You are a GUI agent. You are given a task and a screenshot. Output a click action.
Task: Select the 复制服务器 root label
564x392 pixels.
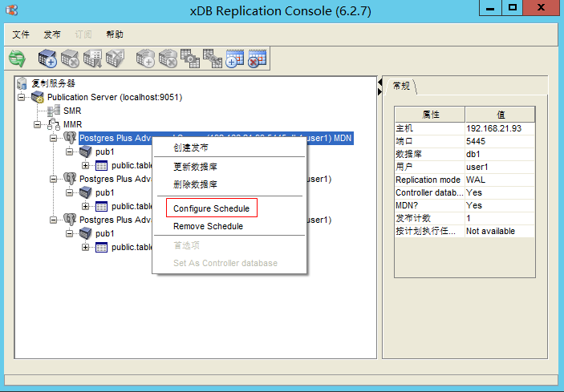pyautogui.click(x=53, y=83)
